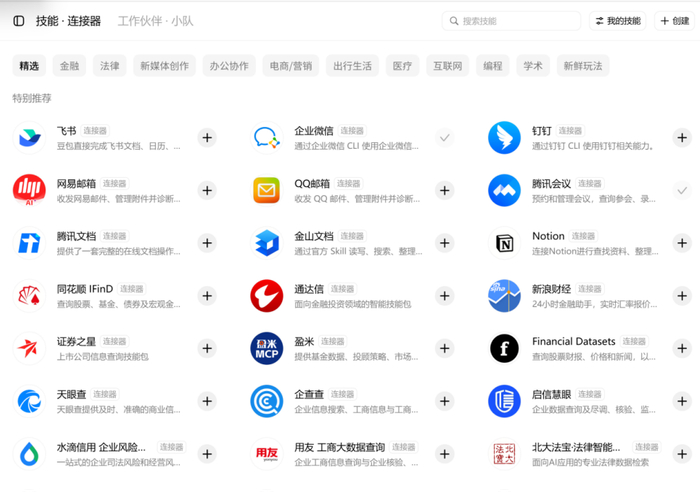700x492 pixels.
Task: Add the 同花顺 iFinD connector
Action: point(207,296)
